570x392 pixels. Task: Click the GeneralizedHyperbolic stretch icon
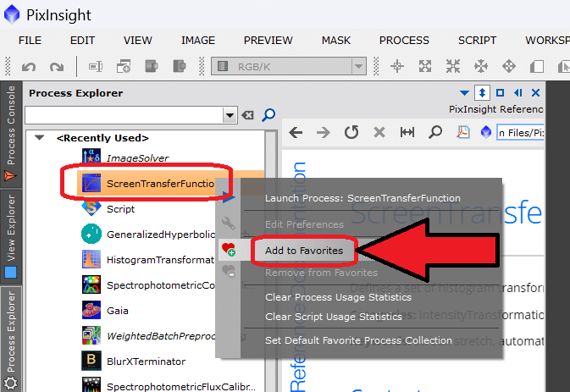(x=91, y=234)
